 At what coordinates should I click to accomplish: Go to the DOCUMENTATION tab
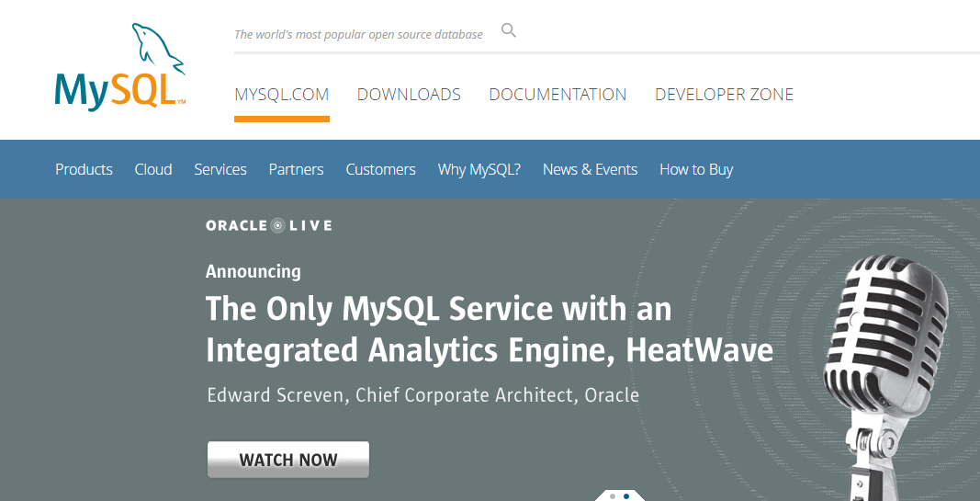(558, 95)
